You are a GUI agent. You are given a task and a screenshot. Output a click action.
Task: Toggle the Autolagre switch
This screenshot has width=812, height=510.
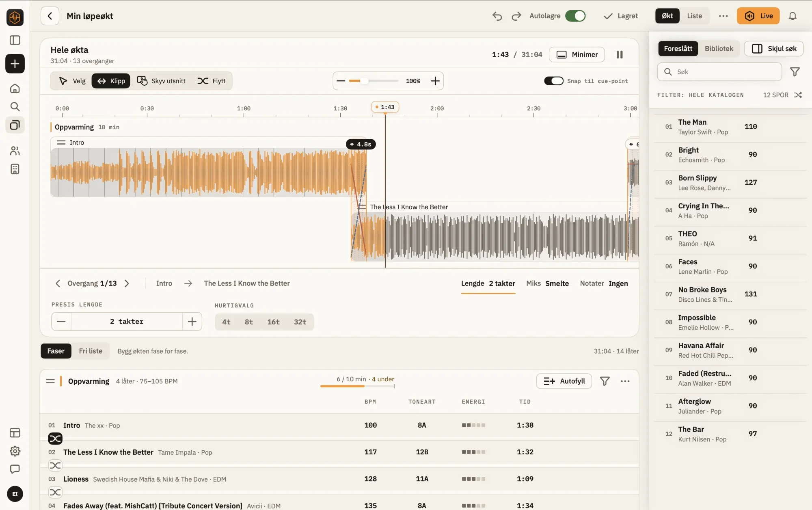[x=575, y=16]
